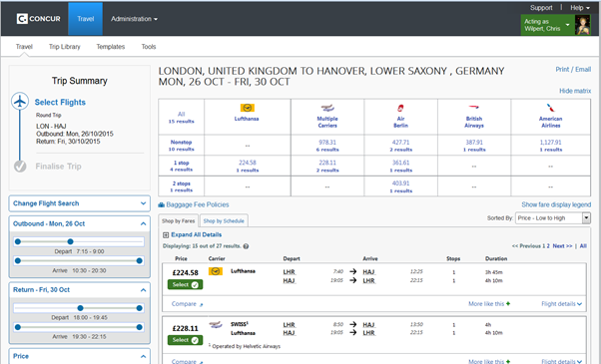Image resolution: width=601 pixels, height=364 pixels.
Task: Click Lufthansa logo in £224.58 fare row
Action: pyautogui.click(x=216, y=271)
